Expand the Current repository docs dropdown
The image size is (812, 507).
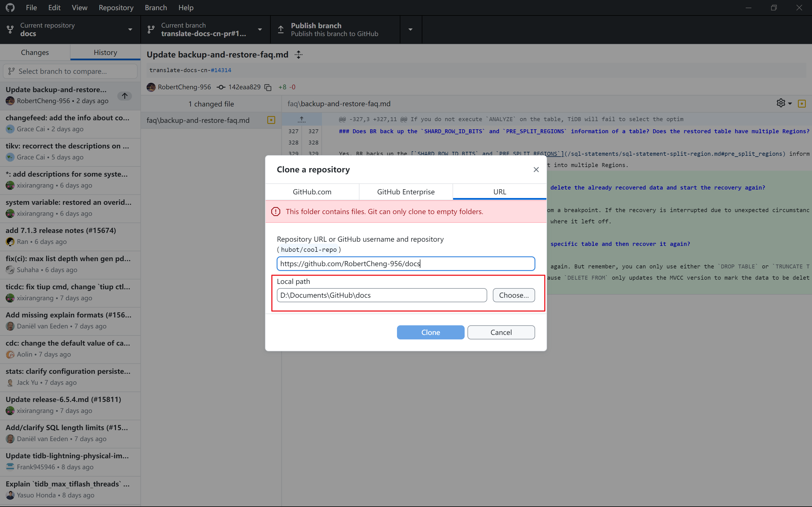tap(70, 30)
